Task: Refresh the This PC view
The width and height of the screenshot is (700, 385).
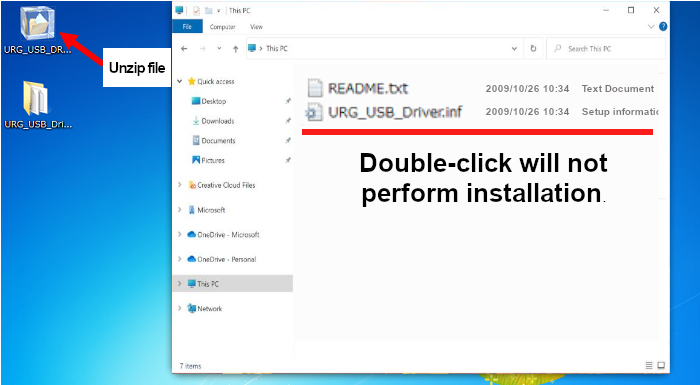Action: pos(533,49)
